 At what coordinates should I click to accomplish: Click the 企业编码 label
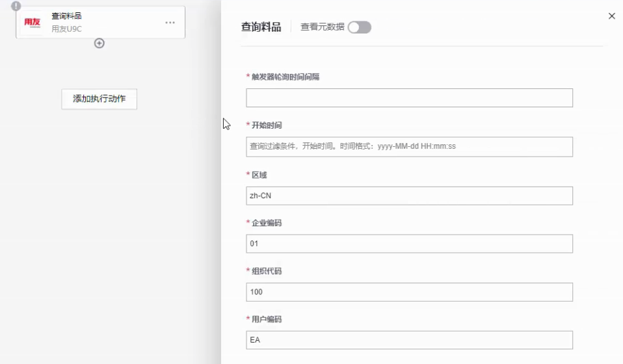(267, 223)
